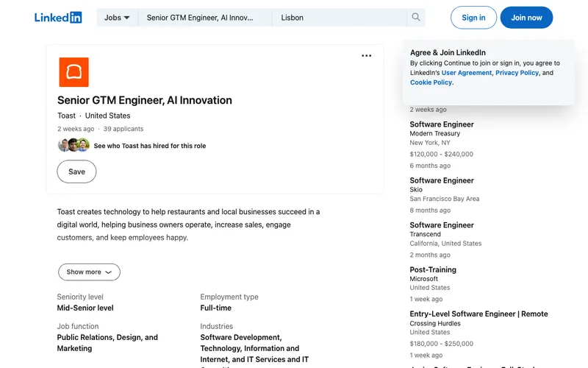Screen dimensions: 588x368
Task: Click the Toast company logo
Action: pos(74,72)
